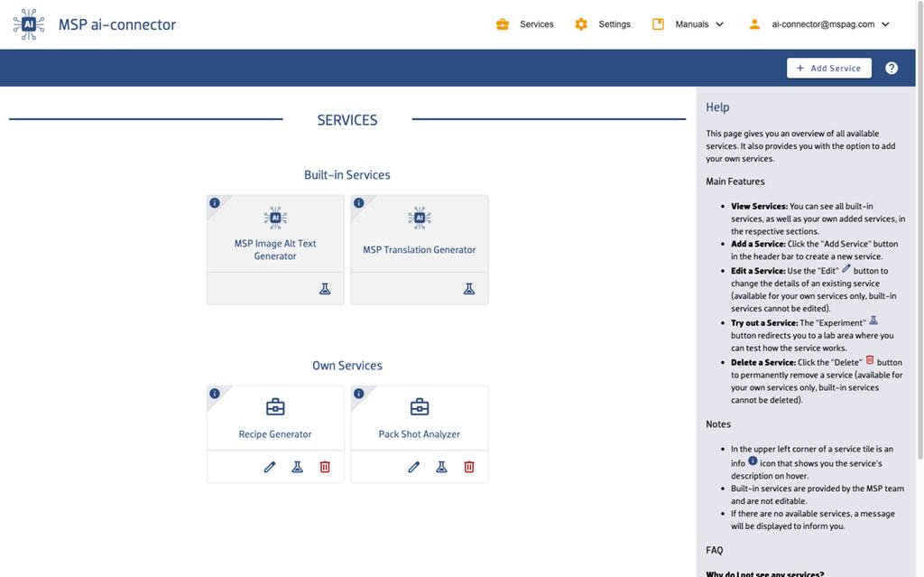Open the ai-connector@mspag.com account dropdown
This screenshot has height=577, width=924.
click(x=819, y=24)
